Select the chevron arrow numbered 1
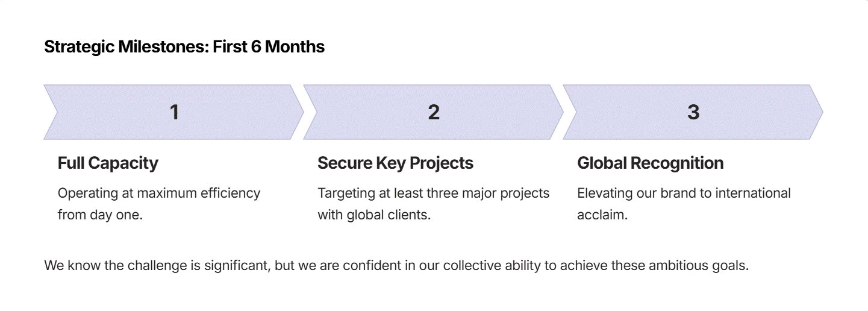 pyautogui.click(x=174, y=112)
